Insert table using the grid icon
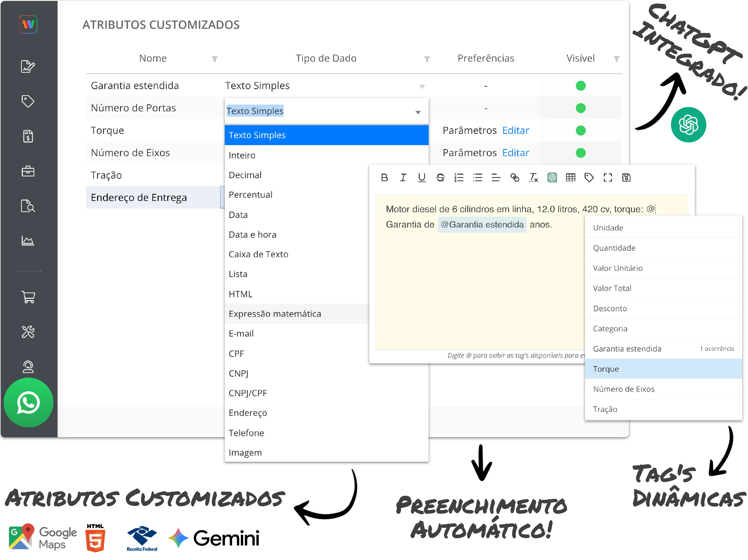This screenshot has width=748, height=560. coord(571,178)
